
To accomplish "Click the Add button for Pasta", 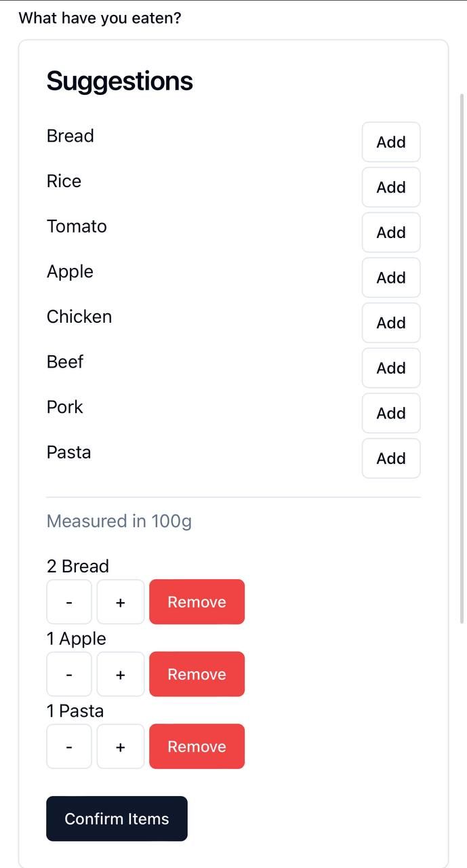I will (x=391, y=458).
